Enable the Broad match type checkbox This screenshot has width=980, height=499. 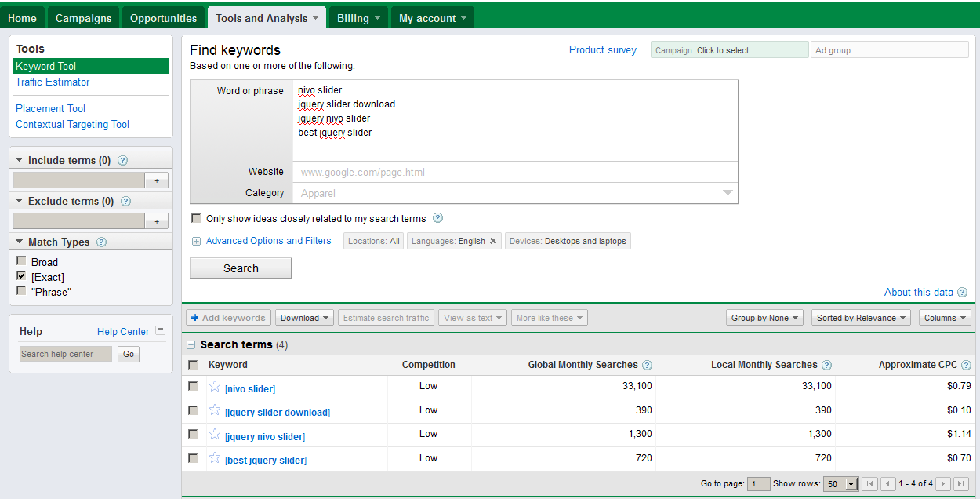(x=21, y=261)
